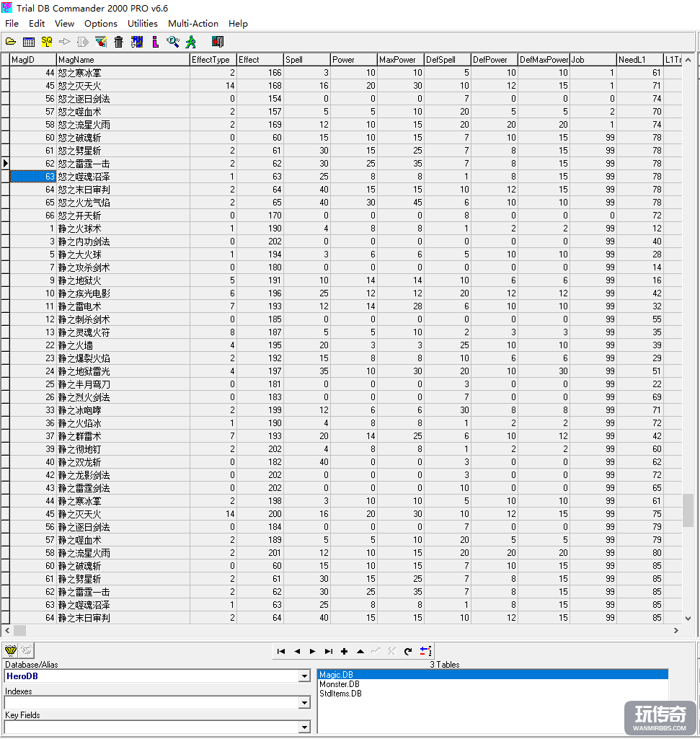The height and width of the screenshot is (739, 700).
Task: Select the cell 怒之开天斩
Action: (123, 216)
